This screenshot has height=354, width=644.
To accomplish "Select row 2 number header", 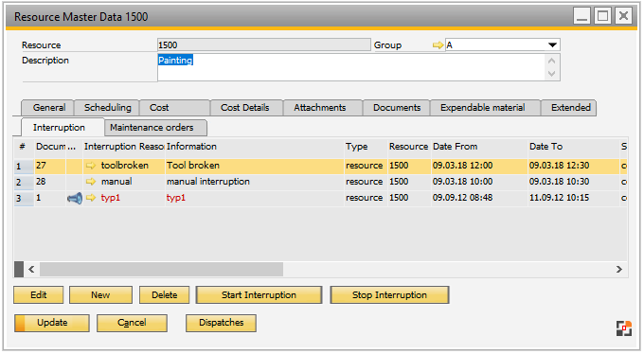I will [x=24, y=182].
